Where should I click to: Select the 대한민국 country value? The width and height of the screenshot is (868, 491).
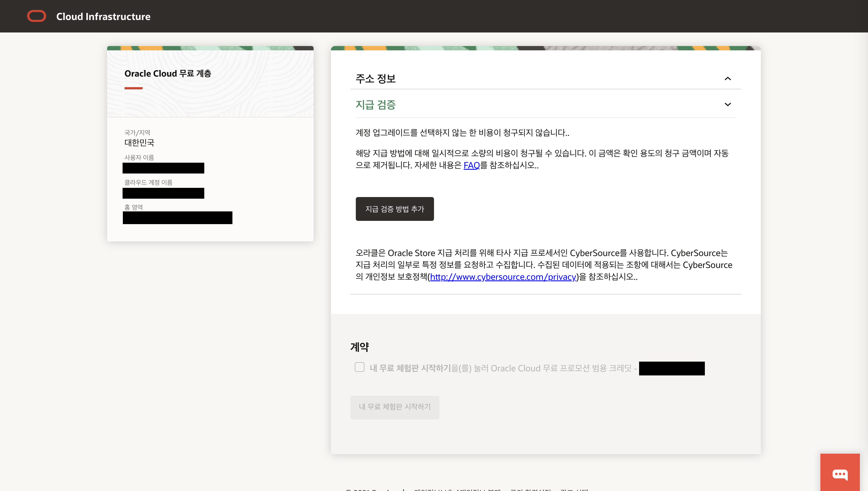coord(139,143)
